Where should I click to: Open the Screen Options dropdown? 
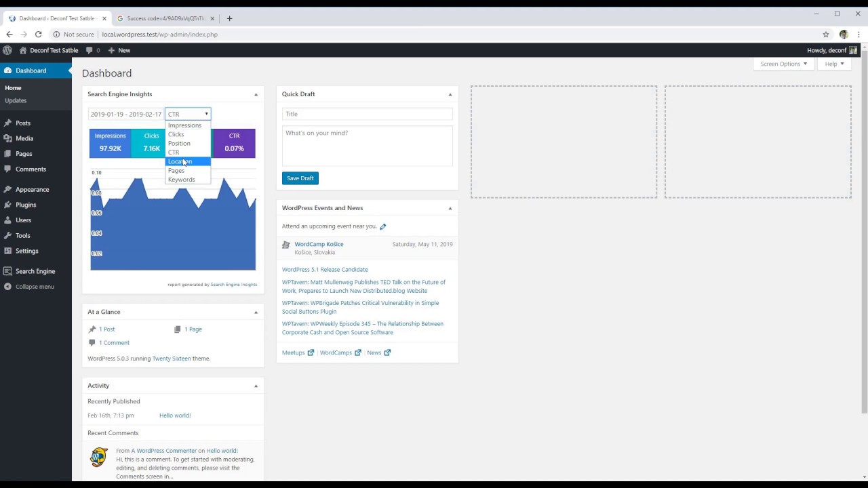pyautogui.click(x=783, y=64)
